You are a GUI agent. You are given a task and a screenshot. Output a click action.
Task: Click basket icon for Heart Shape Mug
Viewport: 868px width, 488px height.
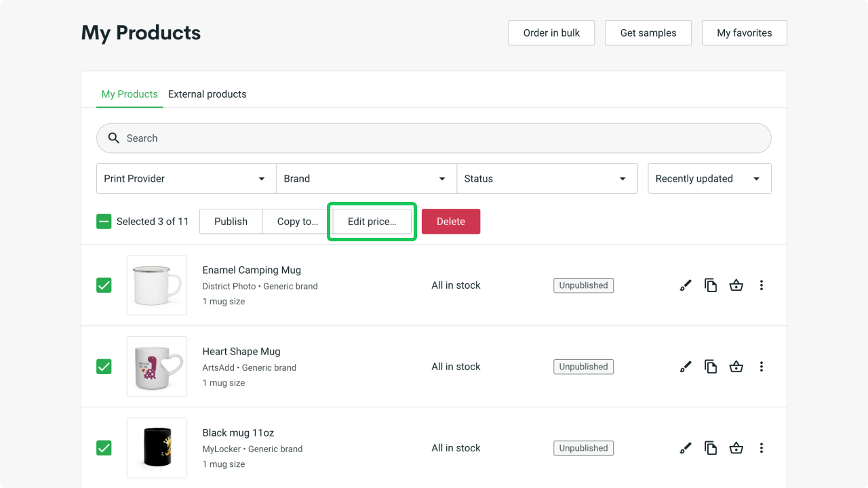pyautogui.click(x=736, y=367)
